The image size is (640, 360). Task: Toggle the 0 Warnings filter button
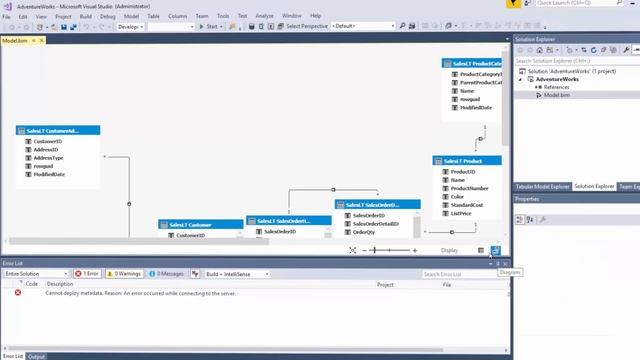point(124,274)
